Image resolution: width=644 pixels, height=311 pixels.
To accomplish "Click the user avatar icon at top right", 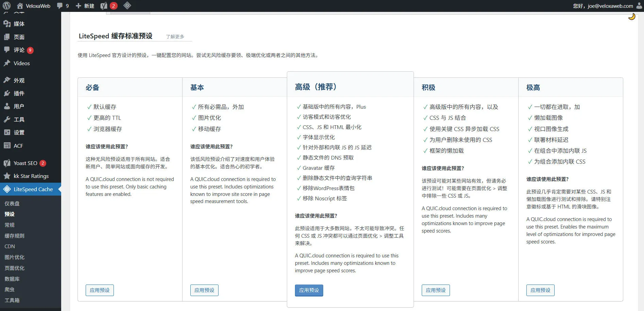I will point(639,6).
